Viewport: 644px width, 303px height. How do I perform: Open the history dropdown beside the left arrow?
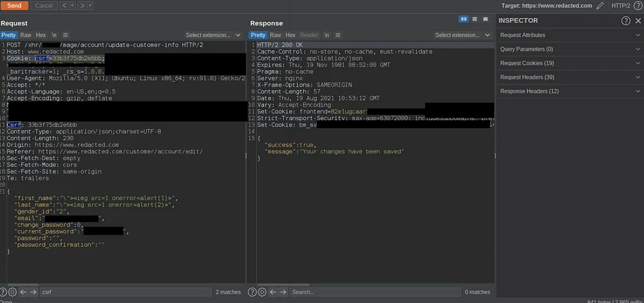tap(72, 5)
